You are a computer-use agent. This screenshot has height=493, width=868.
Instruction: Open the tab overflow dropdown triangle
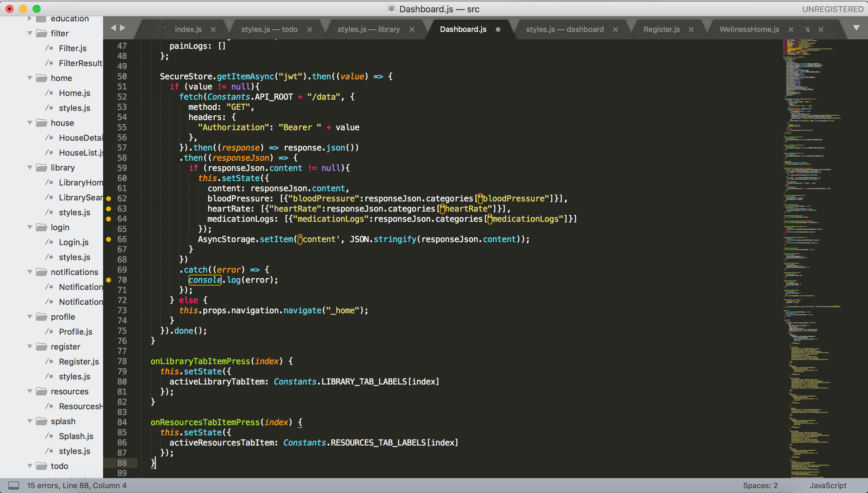pyautogui.click(x=856, y=28)
